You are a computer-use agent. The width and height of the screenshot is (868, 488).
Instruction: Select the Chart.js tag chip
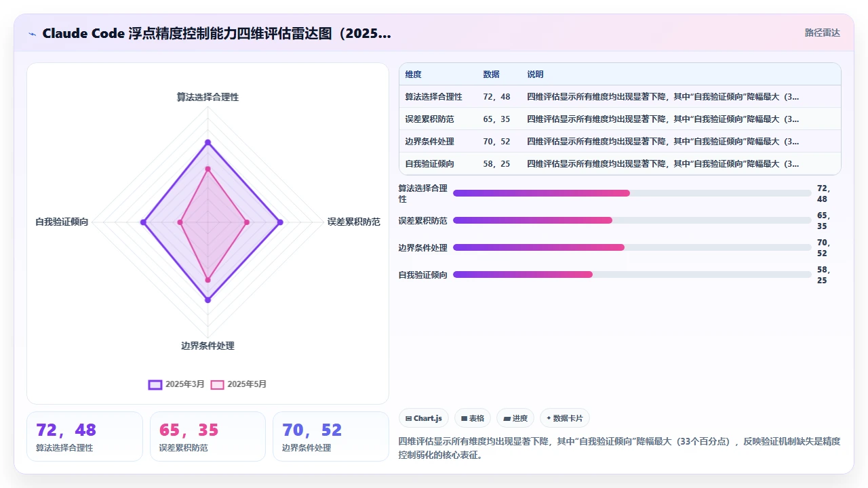coord(424,418)
